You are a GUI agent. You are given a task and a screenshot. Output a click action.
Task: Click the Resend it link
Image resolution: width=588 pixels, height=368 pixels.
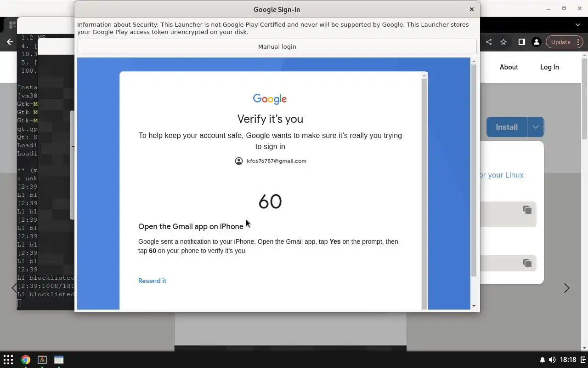point(152,281)
